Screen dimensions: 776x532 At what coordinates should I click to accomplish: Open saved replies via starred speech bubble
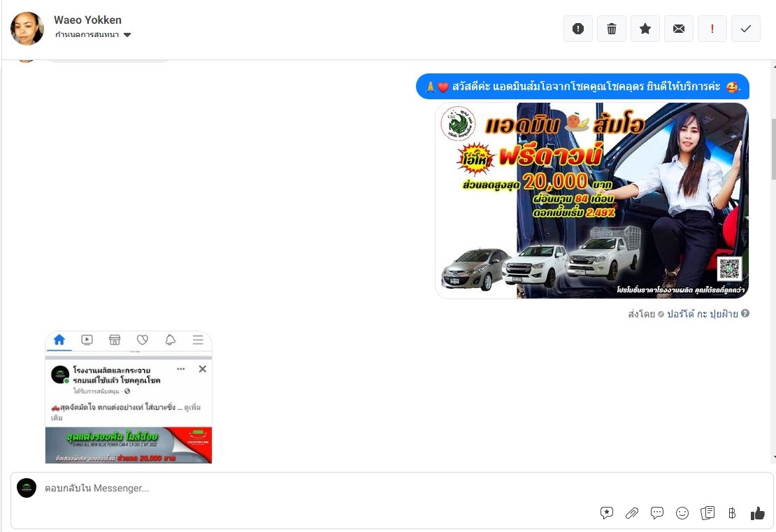tap(607, 513)
